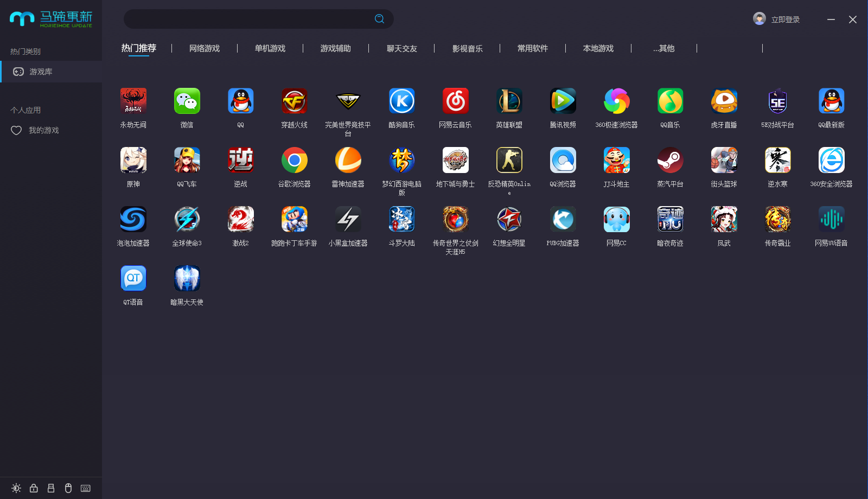
Task: Open QQ浏览器 icon
Action: pos(563,160)
